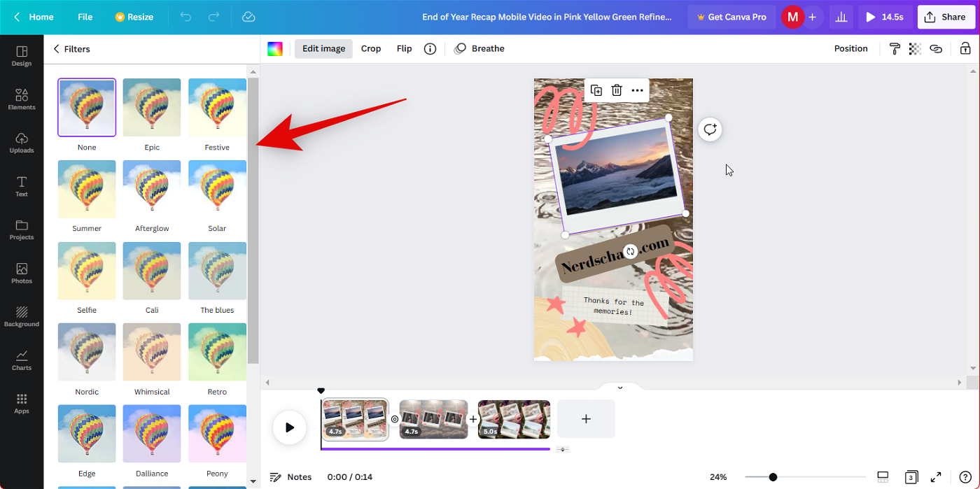Open transition icon between first two clips
Viewport: 980px width, 489px height.
pyautogui.click(x=394, y=420)
